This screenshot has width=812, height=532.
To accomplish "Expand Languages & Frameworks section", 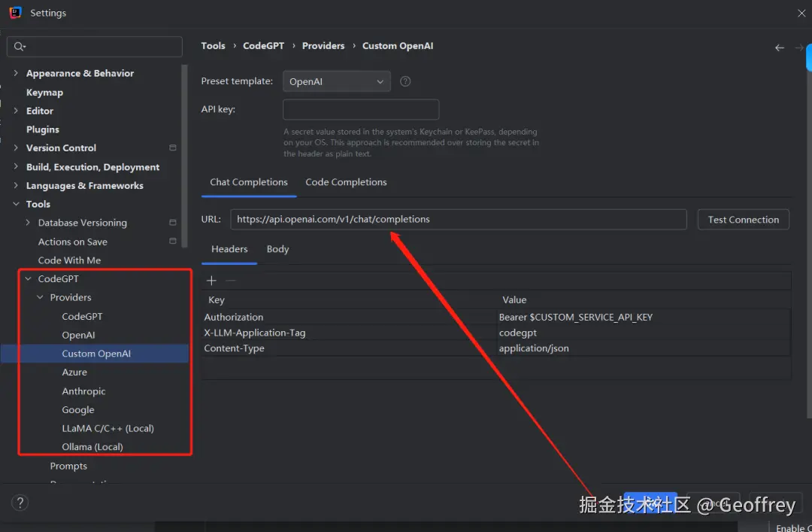I will click(x=16, y=185).
